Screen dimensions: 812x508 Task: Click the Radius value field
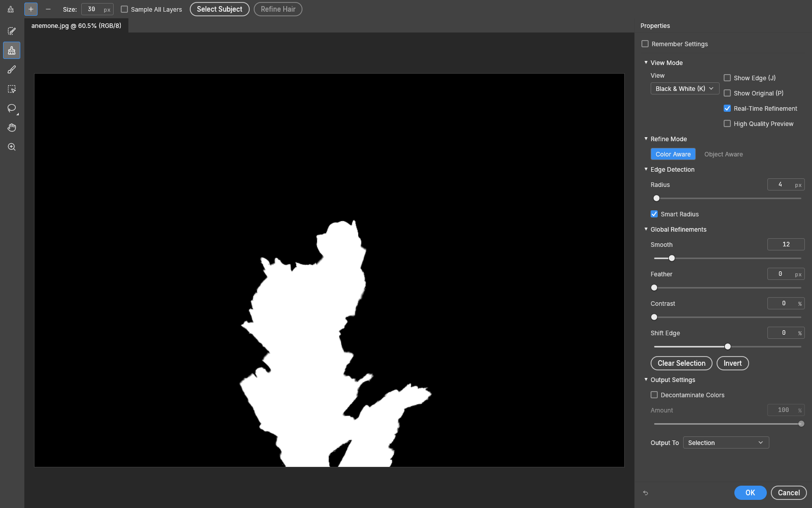coord(786,184)
